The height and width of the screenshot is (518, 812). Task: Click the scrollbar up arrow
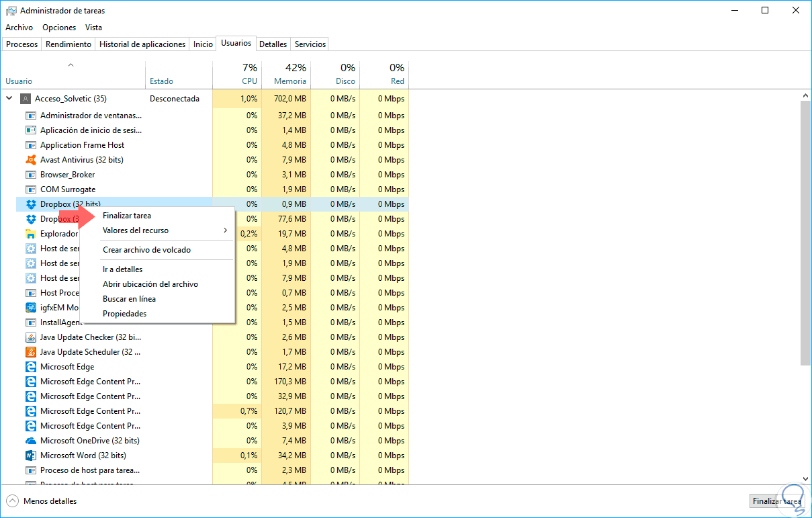[807, 95]
